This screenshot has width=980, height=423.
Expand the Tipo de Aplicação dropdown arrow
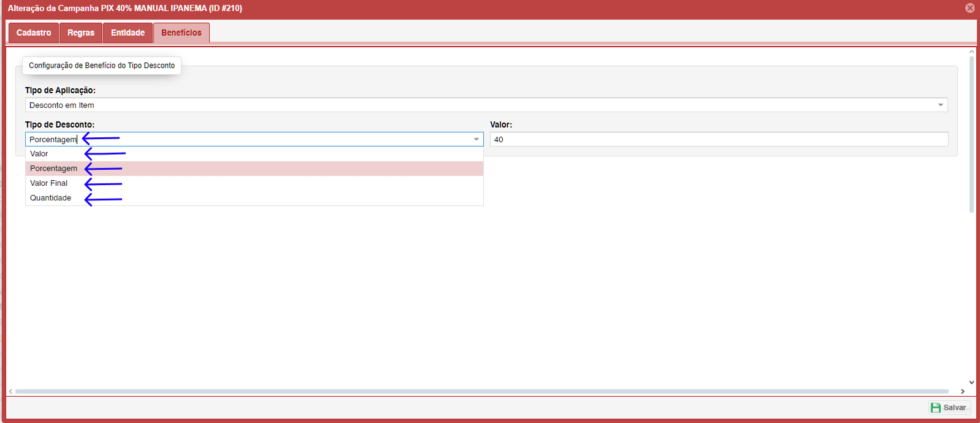tap(940, 105)
